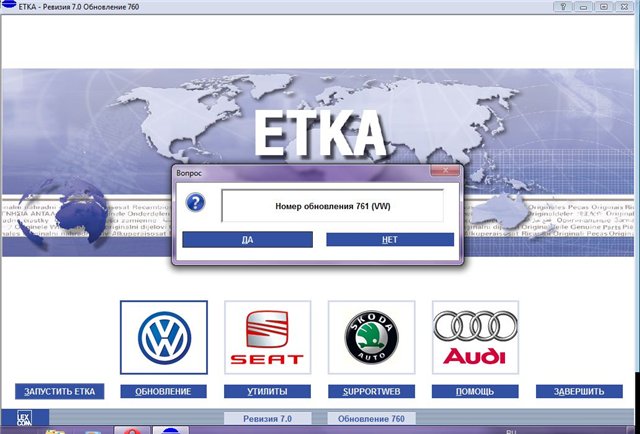Screen dimensions: 640x434
Task: Open the УТИЛИТЫ button
Action: click(267, 392)
